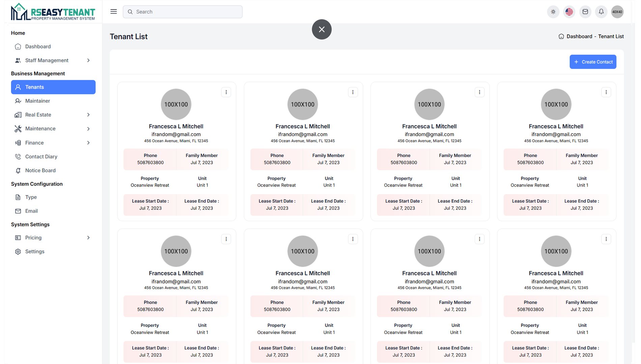Expand the Finance submenu
This screenshot has height=364, width=641.
click(53, 143)
